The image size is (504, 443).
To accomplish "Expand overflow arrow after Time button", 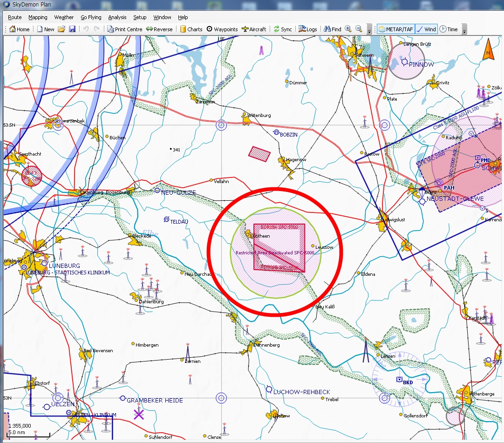I will 464,30.
